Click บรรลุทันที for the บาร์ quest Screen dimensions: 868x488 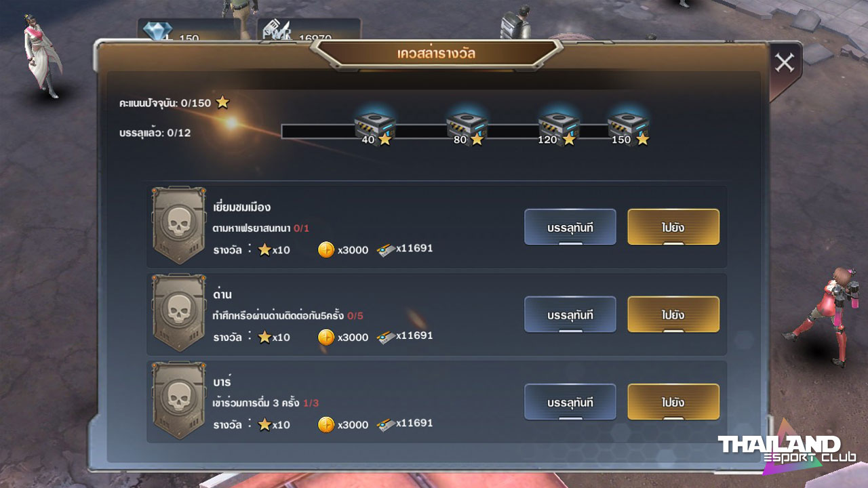[x=570, y=402]
